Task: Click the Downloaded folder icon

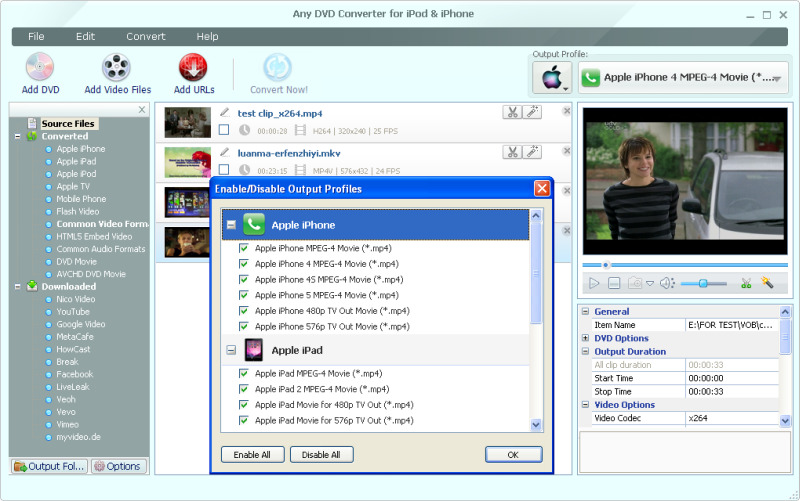Action: tap(32, 286)
